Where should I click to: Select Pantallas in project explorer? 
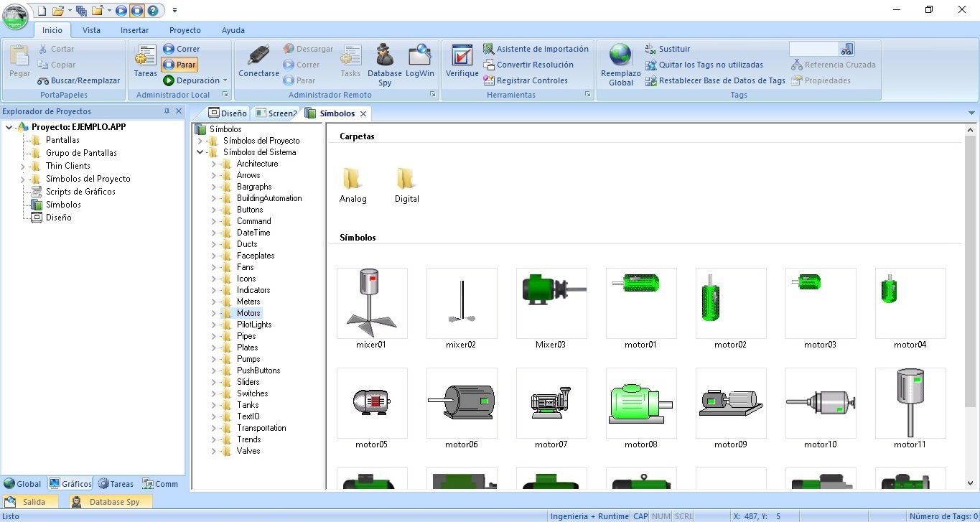tap(62, 140)
